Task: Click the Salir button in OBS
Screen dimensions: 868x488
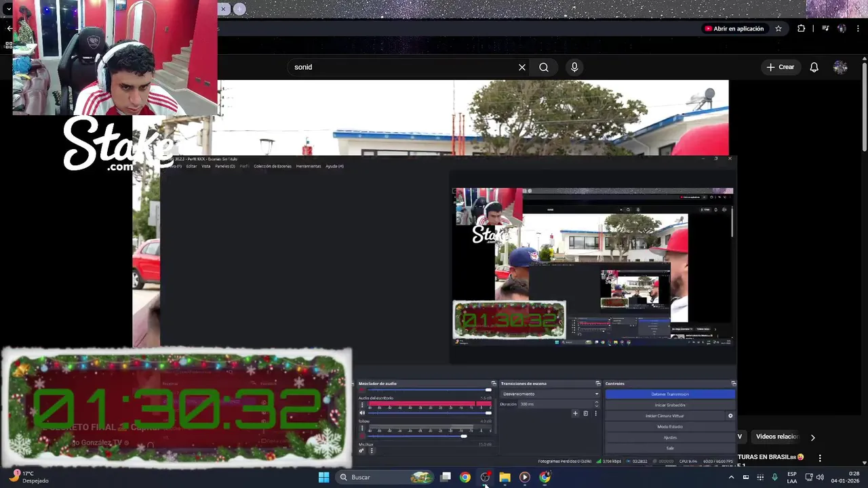Action: 670,448
